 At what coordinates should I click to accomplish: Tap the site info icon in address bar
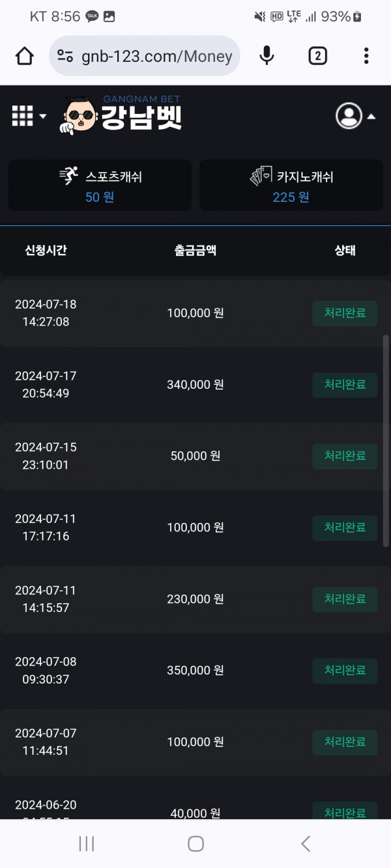click(65, 57)
